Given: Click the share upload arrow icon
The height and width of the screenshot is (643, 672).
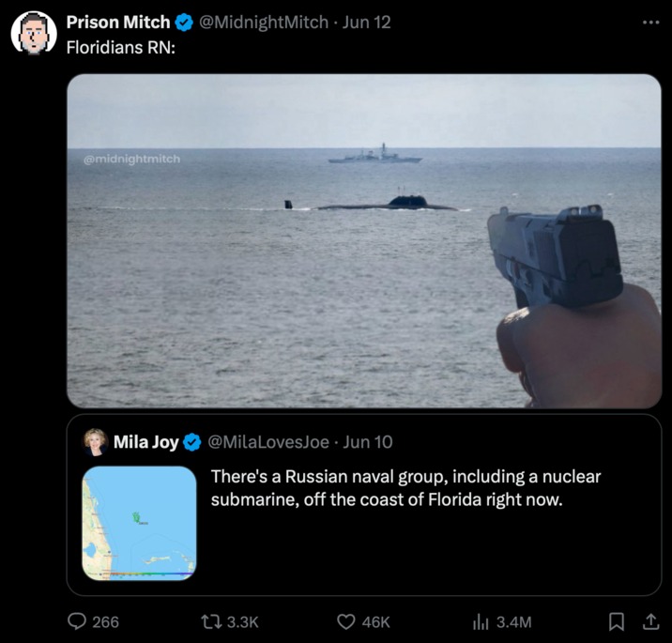Looking at the screenshot, I should [x=649, y=621].
